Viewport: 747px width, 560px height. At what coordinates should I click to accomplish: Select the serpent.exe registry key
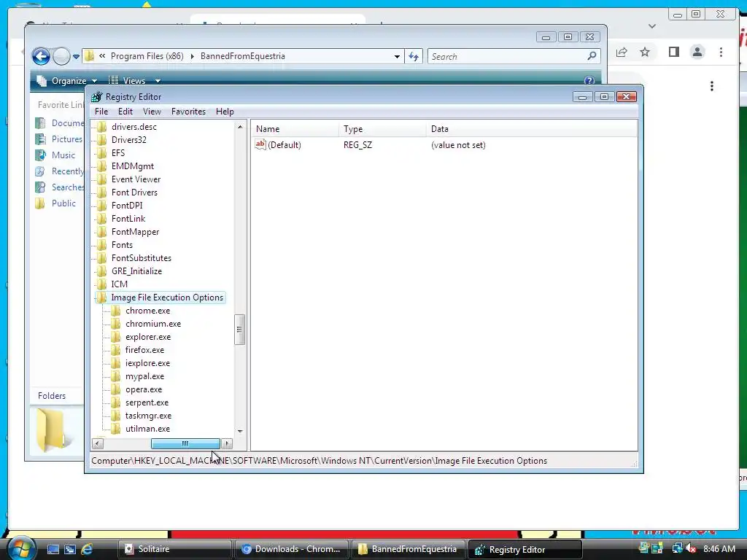tap(147, 402)
